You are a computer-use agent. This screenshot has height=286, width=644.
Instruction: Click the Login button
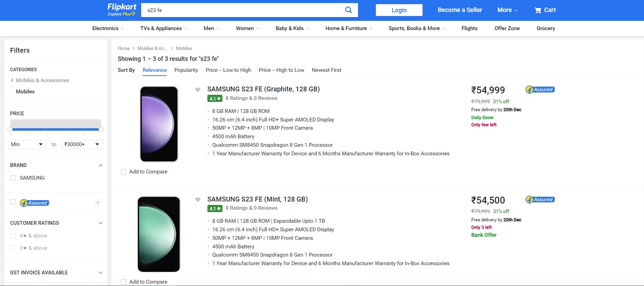point(399,10)
